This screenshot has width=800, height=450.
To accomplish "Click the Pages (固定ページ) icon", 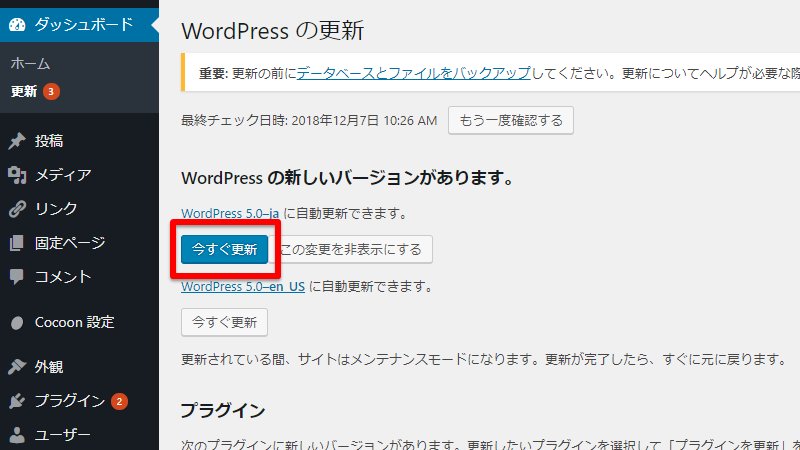I will pos(17,243).
